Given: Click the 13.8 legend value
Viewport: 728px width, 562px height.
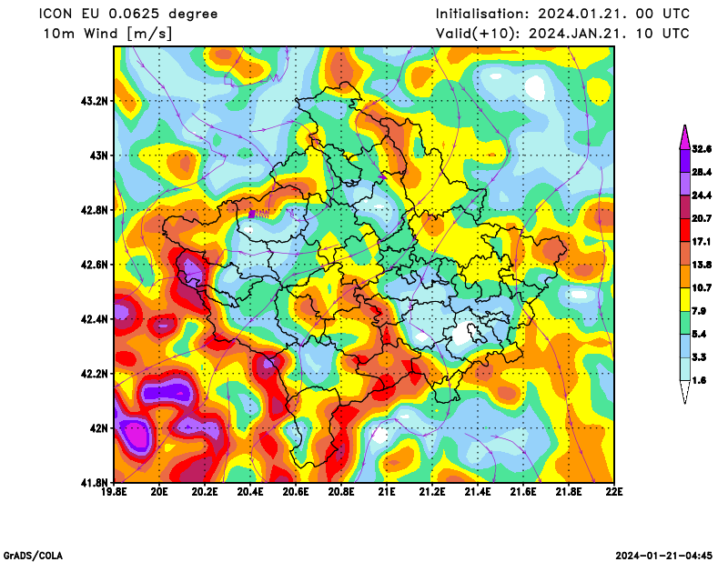Looking at the screenshot, I should click(702, 265).
